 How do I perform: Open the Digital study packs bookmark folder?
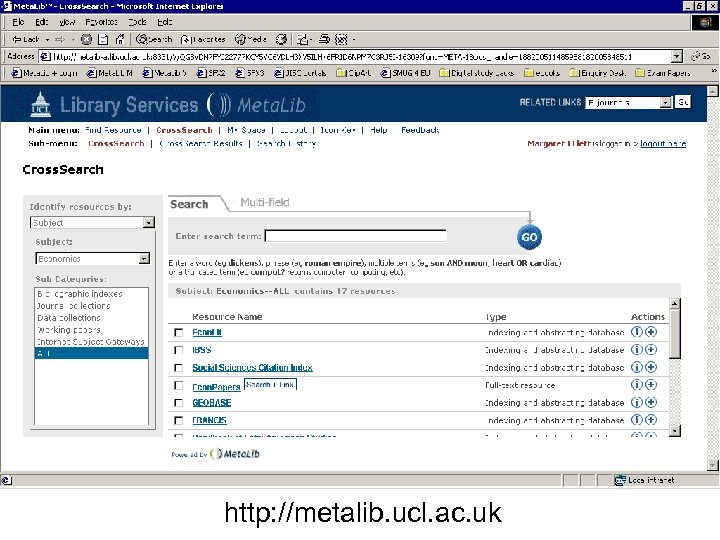477,73
